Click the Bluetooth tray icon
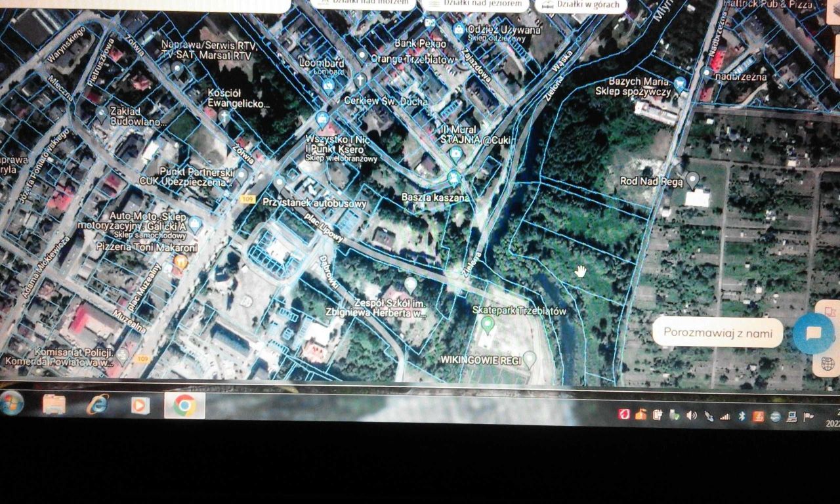This screenshot has width=840, height=504. point(742,416)
